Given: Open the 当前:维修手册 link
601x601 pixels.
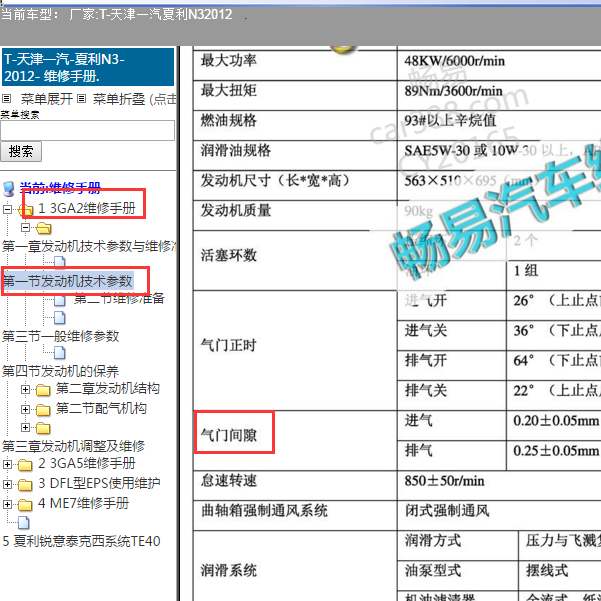Looking at the screenshot, I should (x=60, y=188).
